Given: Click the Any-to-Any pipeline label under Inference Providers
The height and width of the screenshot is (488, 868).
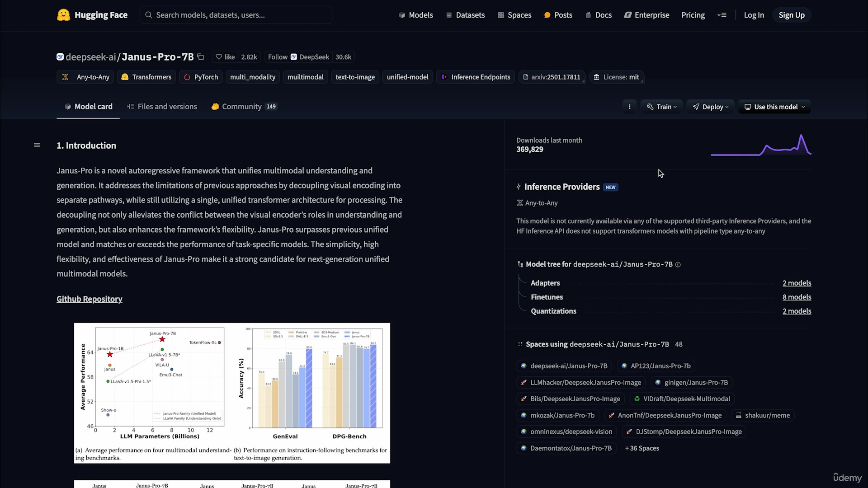Looking at the screenshot, I should click(x=537, y=203).
